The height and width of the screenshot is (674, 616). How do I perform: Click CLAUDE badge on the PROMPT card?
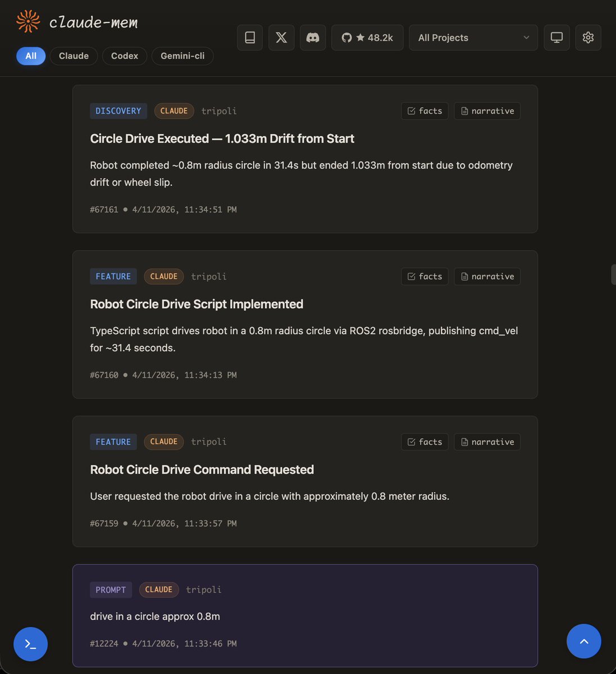coord(159,590)
